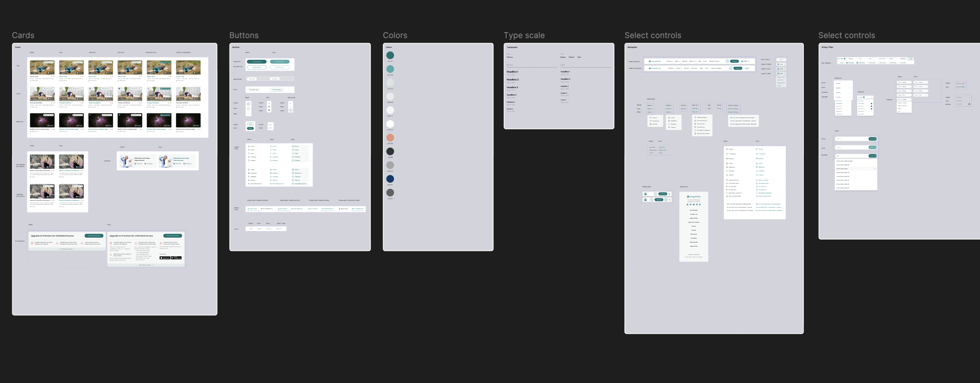Screen dimensions: 980x383
Task: Click the profile avatar icon in unauthorized mobile header
Action: point(666,200)
